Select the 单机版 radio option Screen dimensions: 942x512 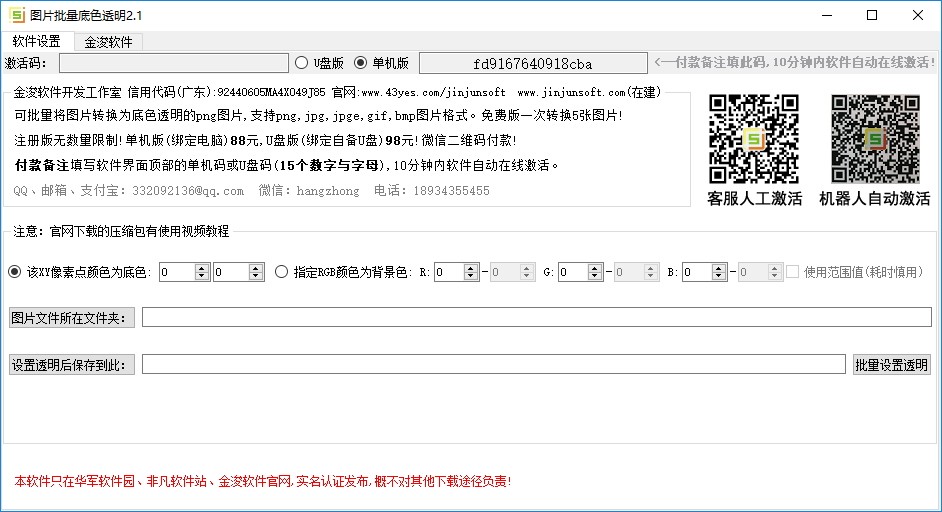click(x=360, y=62)
